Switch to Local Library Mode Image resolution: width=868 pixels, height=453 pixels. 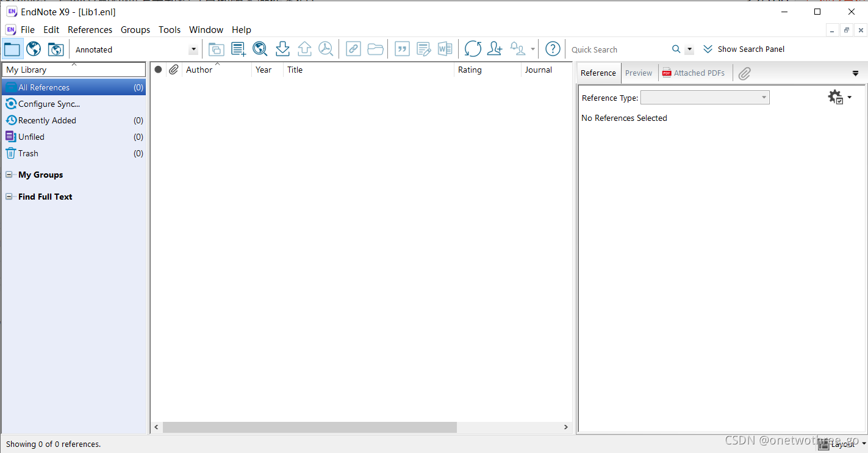pyautogui.click(x=12, y=49)
